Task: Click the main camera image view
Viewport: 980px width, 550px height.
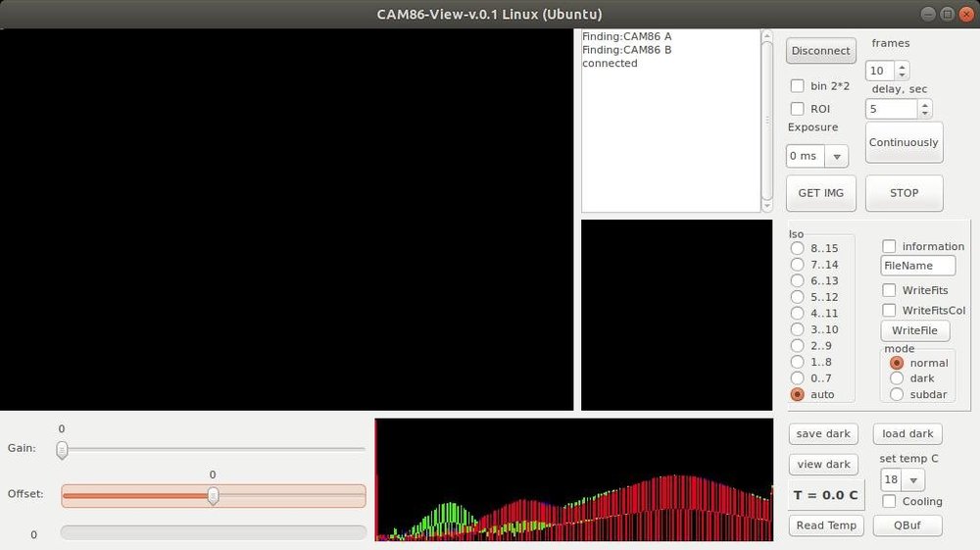Action: [x=286, y=220]
